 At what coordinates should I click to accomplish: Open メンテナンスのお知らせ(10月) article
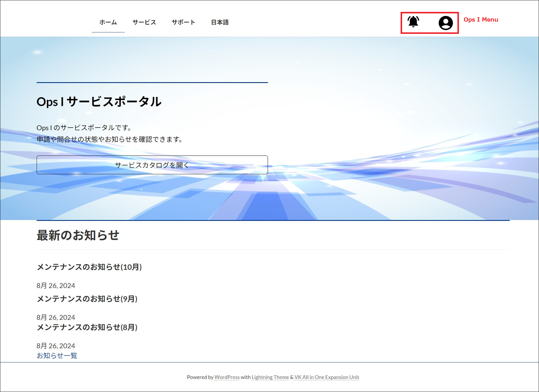tap(89, 267)
